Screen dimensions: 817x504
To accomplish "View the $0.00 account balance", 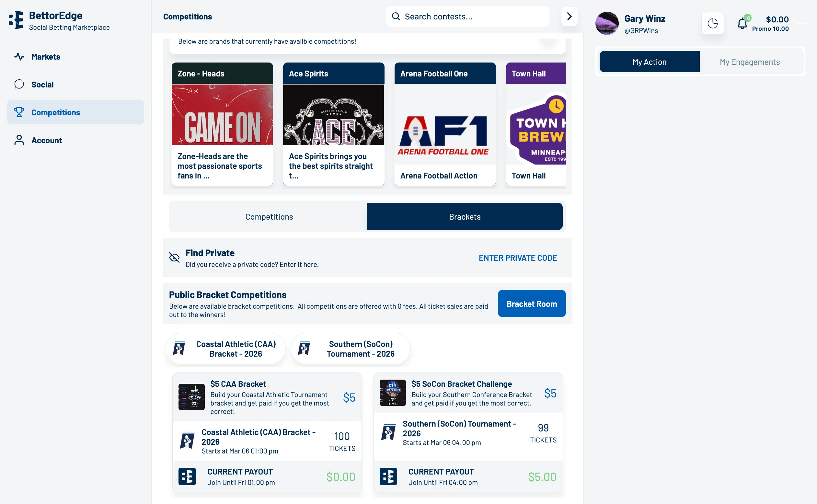I will [x=777, y=19].
